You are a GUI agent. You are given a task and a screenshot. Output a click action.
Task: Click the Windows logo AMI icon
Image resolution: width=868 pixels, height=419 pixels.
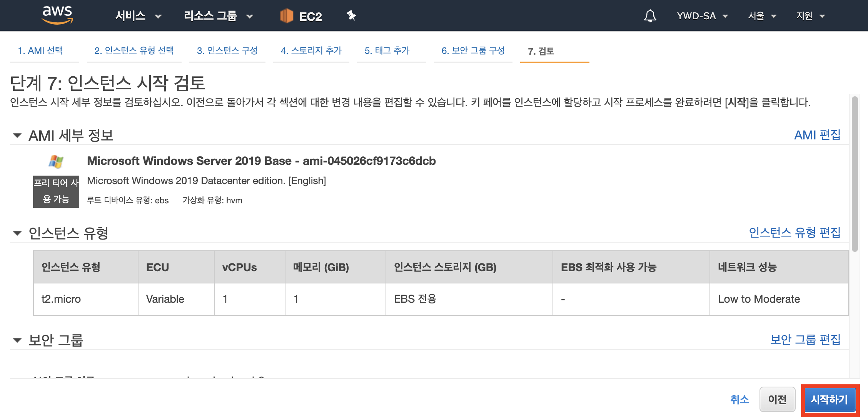[x=56, y=161]
